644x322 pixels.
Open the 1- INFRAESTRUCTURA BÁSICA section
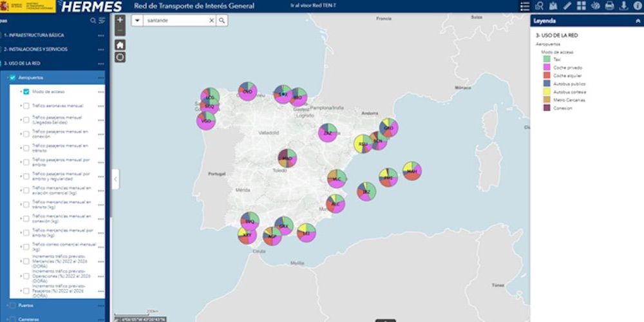click(34, 35)
